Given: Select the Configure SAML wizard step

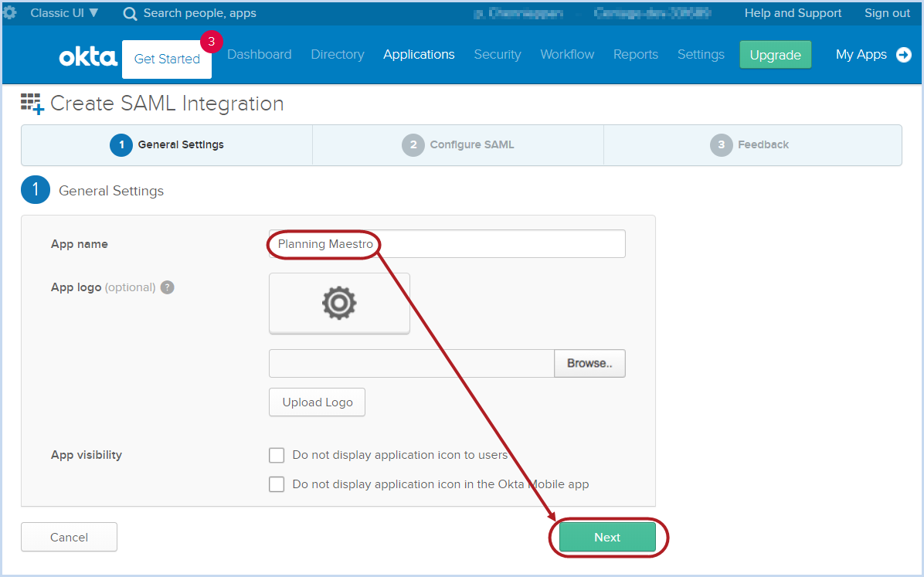Looking at the screenshot, I should 458,145.
